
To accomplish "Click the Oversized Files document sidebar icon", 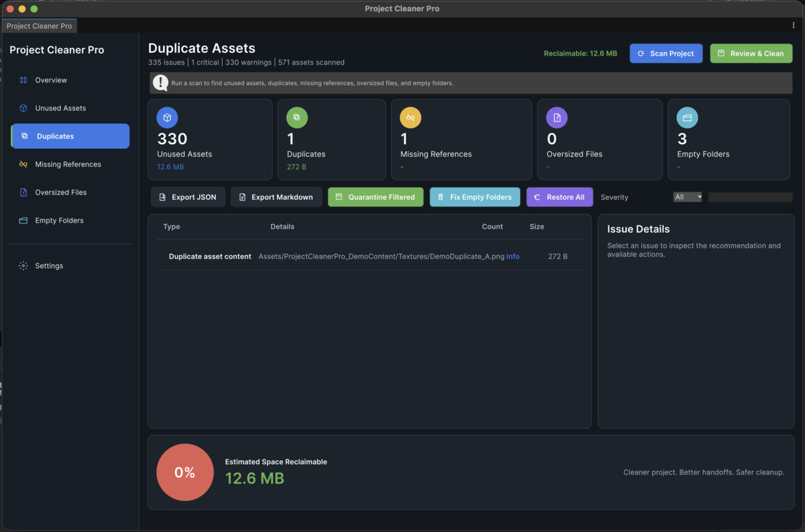I will (23, 193).
